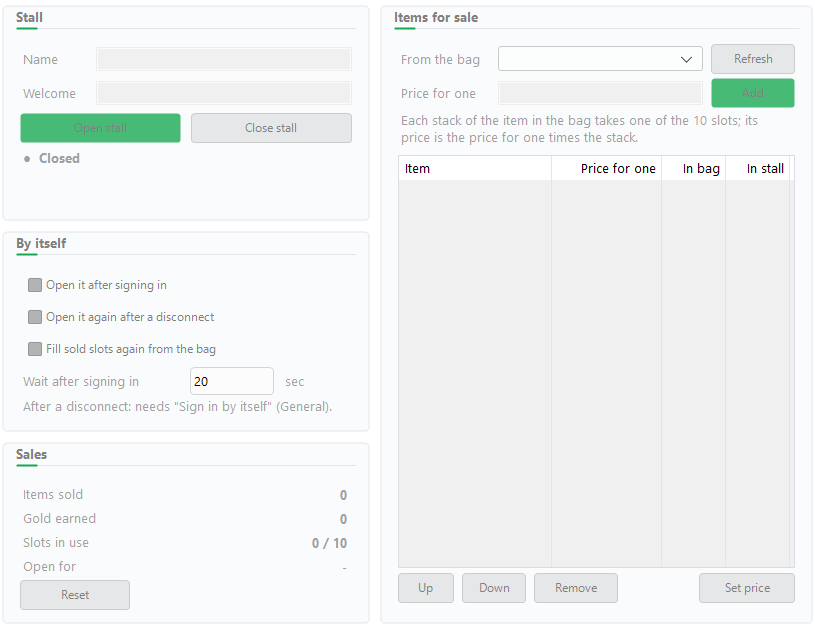Viewport: 815px width, 628px height.
Task: Focus the Welcome message field
Action: click(x=224, y=93)
